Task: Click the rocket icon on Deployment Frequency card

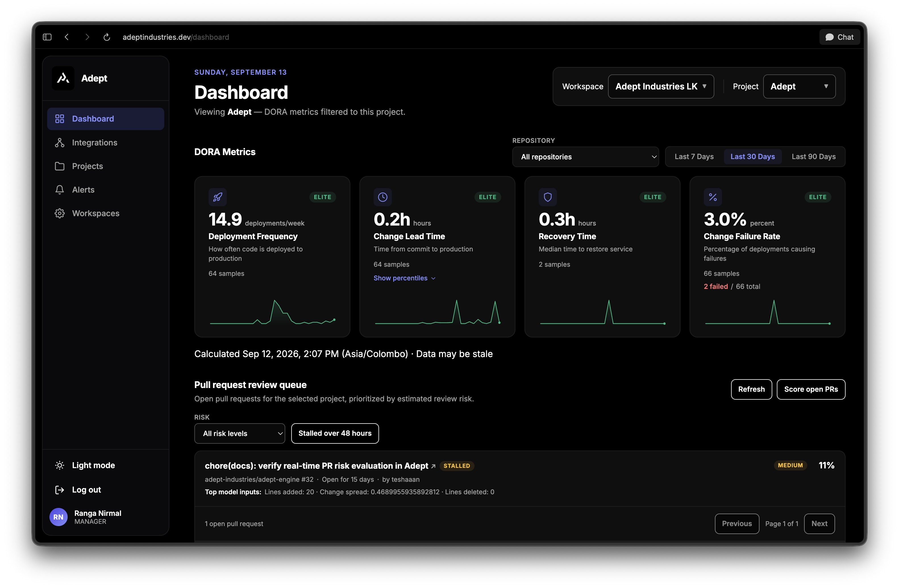Action: 218,197
